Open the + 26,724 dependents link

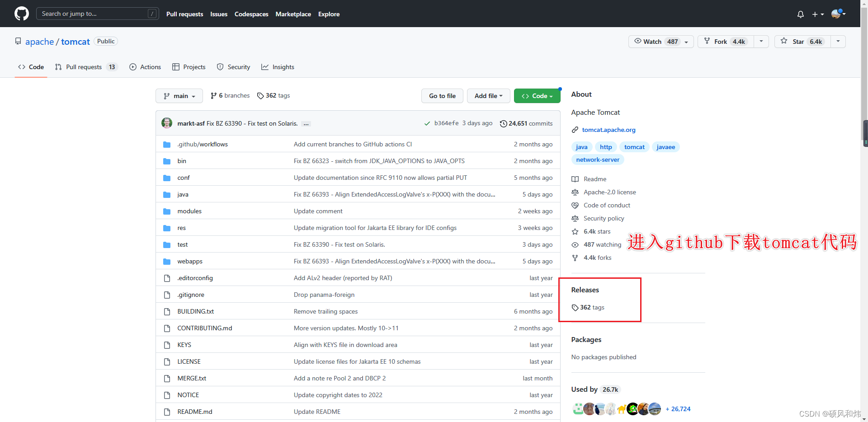pos(678,409)
